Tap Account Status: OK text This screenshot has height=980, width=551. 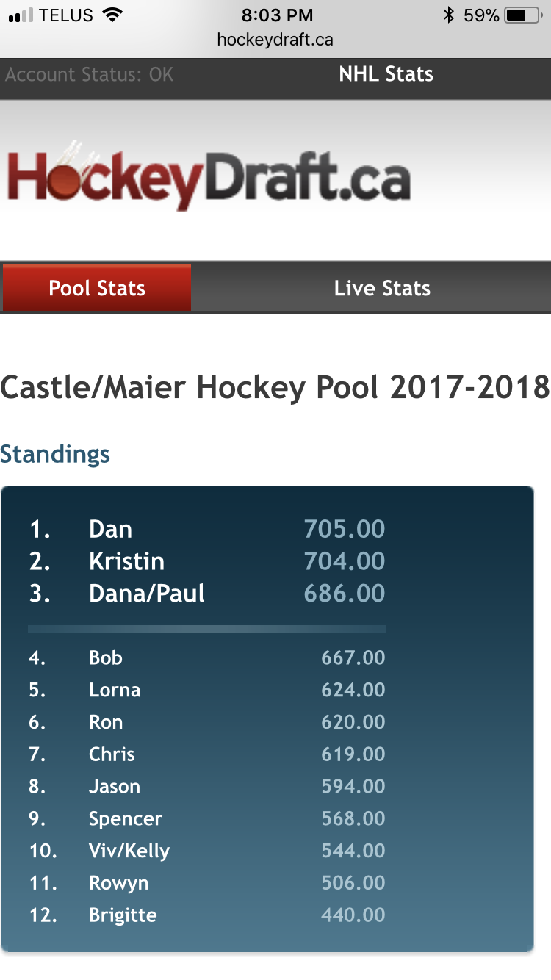(x=90, y=74)
